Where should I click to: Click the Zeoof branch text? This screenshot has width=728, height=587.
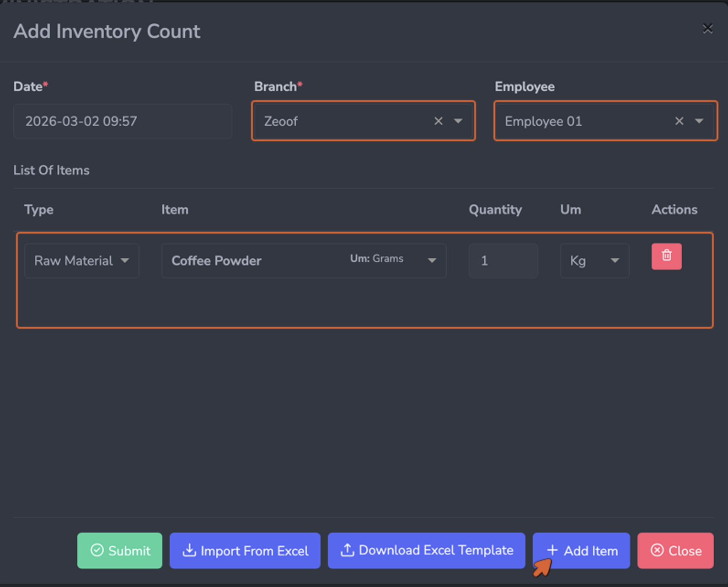281,121
